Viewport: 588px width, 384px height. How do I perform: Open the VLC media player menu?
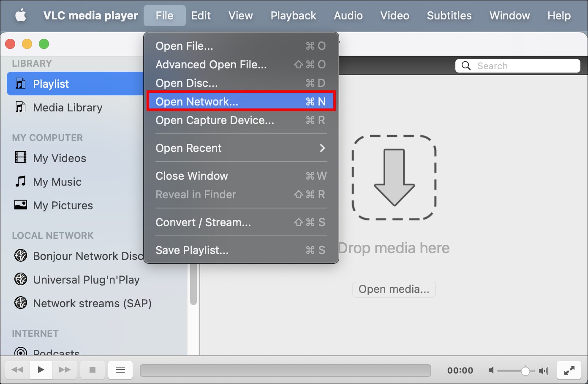(90, 16)
